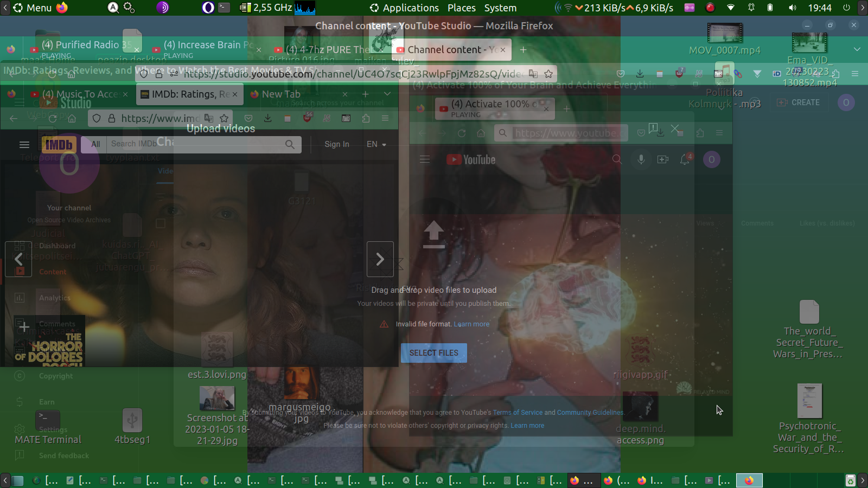868x488 pixels.
Task: Click 'Learn more' next to Invalid file format
Action: point(471,324)
